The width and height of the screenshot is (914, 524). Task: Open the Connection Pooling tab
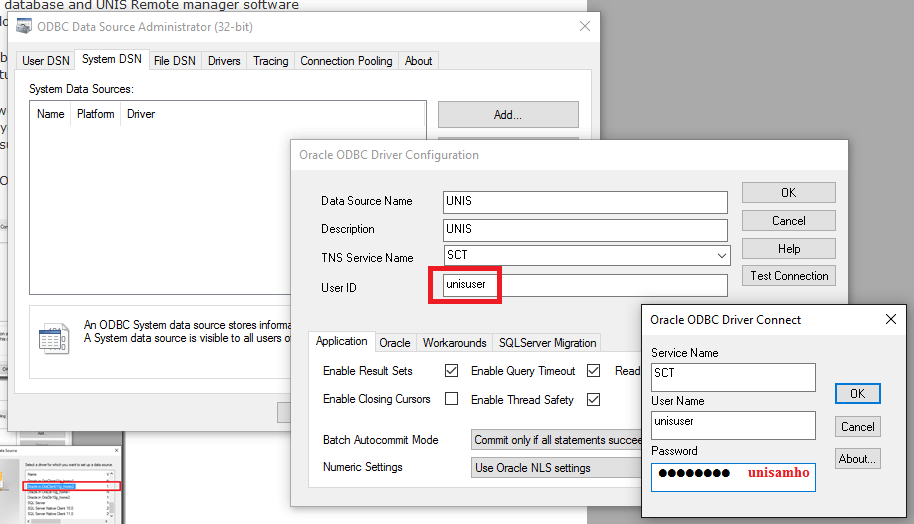coord(346,61)
